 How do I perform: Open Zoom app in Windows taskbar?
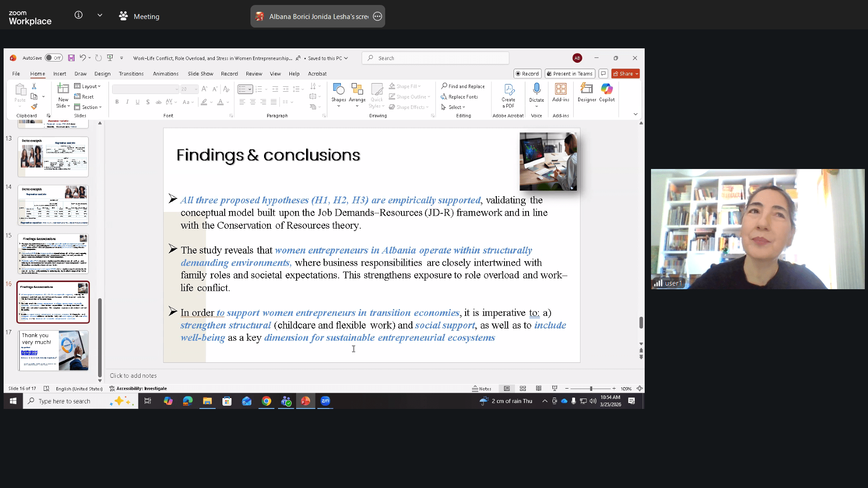point(325,401)
